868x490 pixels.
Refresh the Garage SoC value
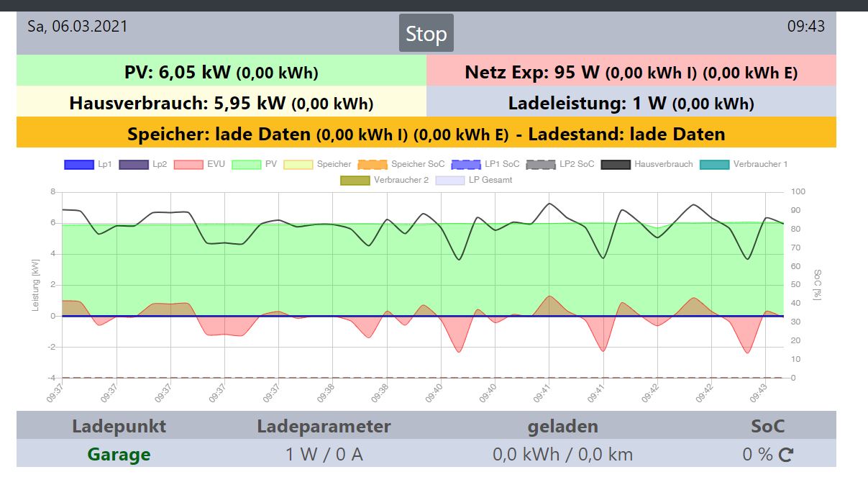[786, 455]
